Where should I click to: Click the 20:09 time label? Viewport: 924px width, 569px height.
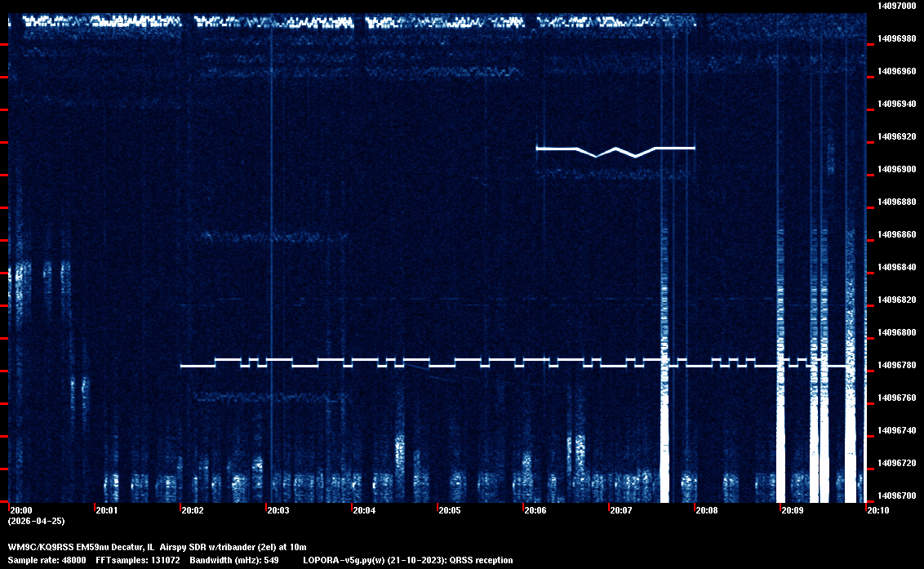792,510
